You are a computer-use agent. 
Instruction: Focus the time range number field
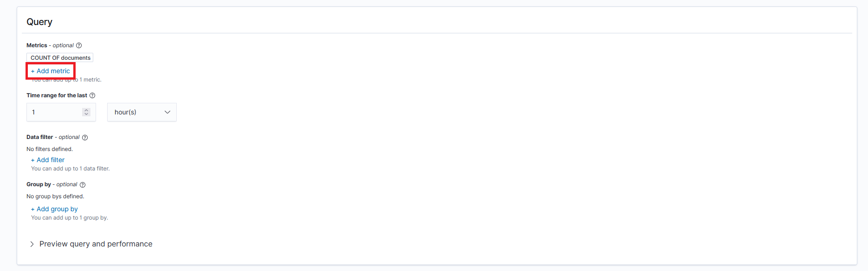pyautogui.click(x=61, y=112)
